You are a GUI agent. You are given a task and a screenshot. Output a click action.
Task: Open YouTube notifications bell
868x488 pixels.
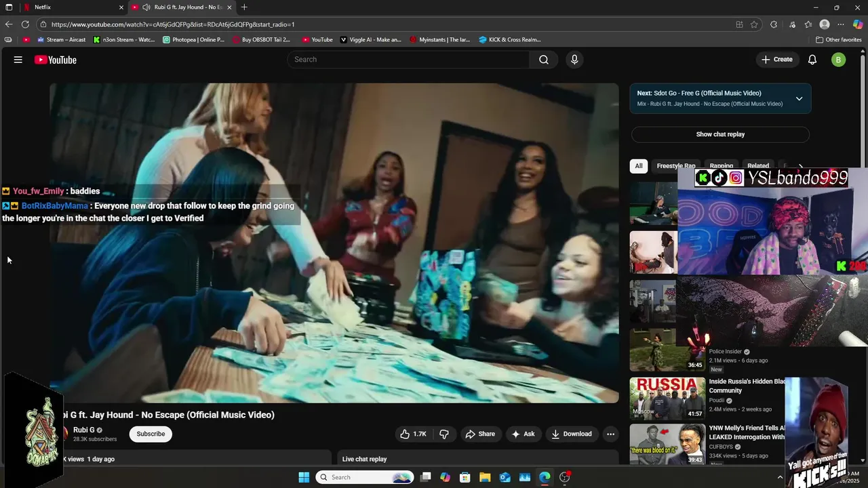[812, 60]
